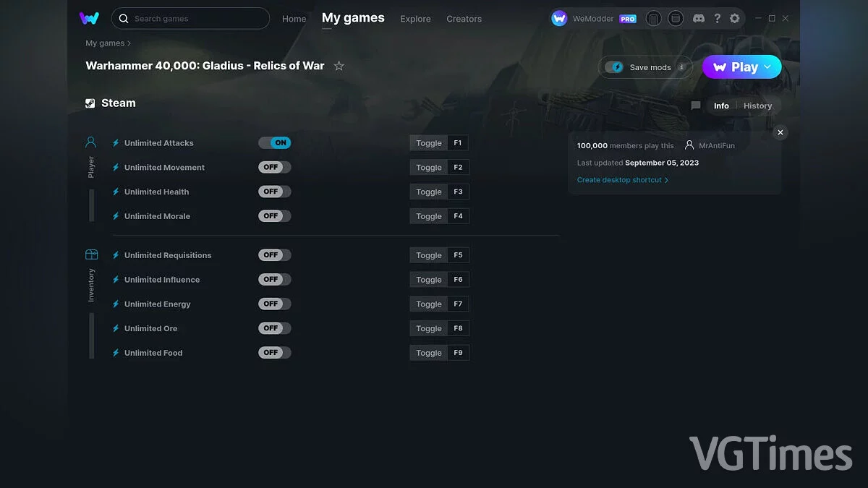Open the comments speech bubble icon
The image size is (868, 488).
(696, 106)
